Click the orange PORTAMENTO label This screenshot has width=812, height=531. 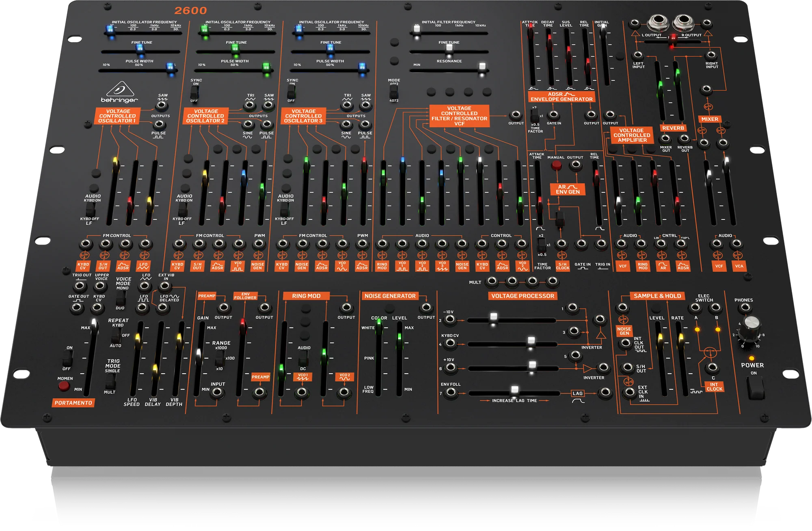73,403
